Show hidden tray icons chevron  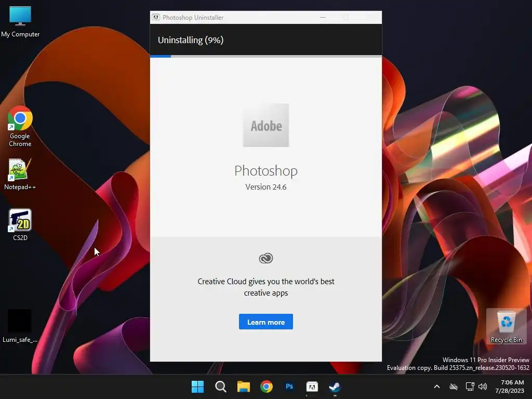437,387
